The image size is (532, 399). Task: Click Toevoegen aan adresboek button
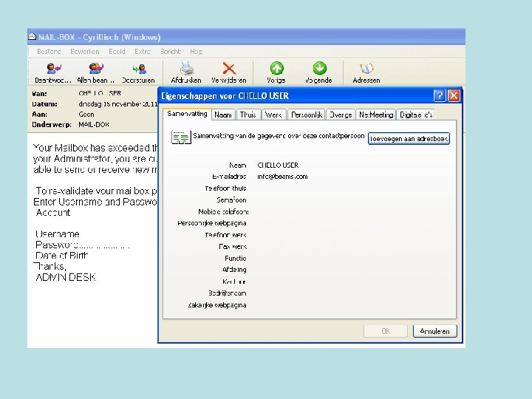409,139
